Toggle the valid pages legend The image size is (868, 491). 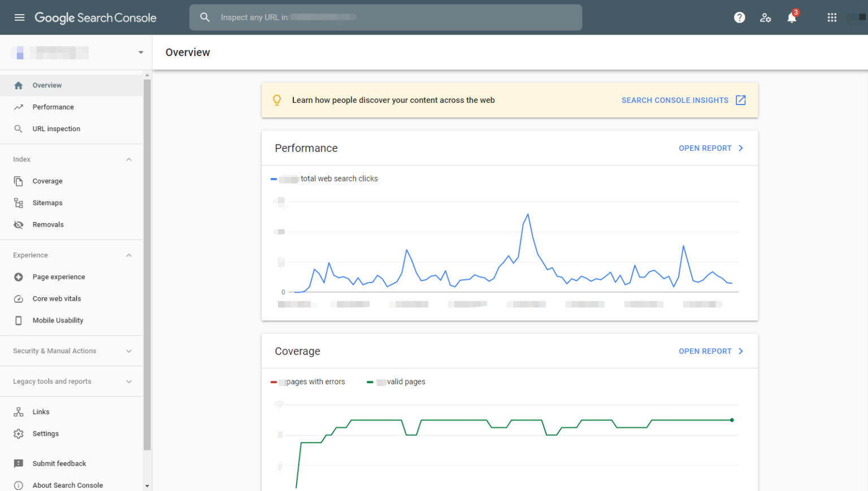pyautogui.click(x=397, y=382)
